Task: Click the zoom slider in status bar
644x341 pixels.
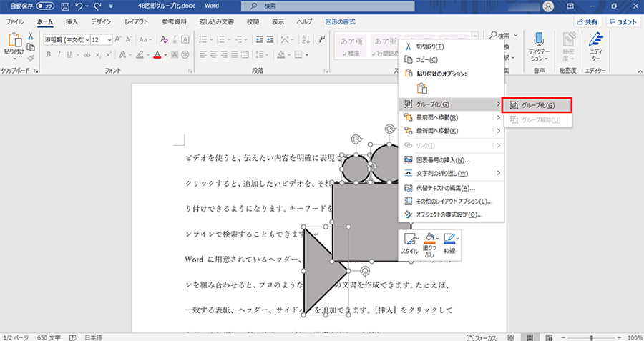Action: [591, 337]
